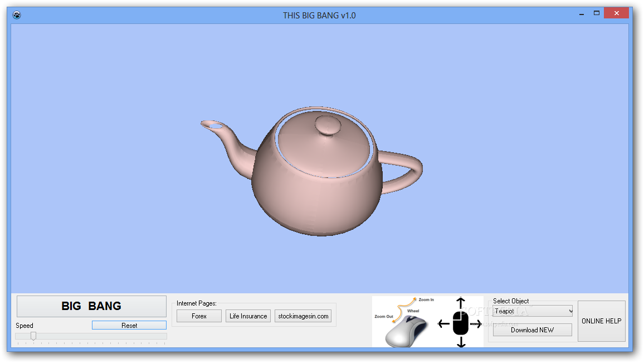Click the mouse wheel zoom illustration
Viewport: 644px width, 363px height.
point(403,322)
